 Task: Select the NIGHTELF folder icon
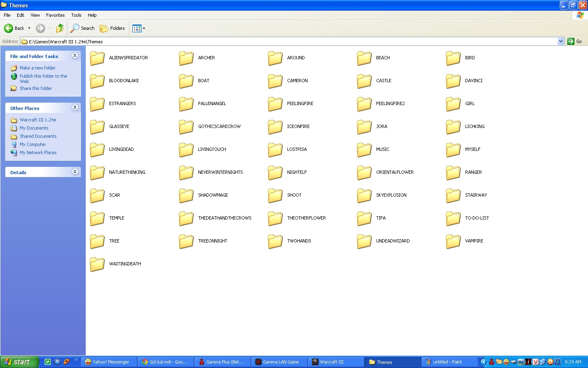(x=275, y=173)
